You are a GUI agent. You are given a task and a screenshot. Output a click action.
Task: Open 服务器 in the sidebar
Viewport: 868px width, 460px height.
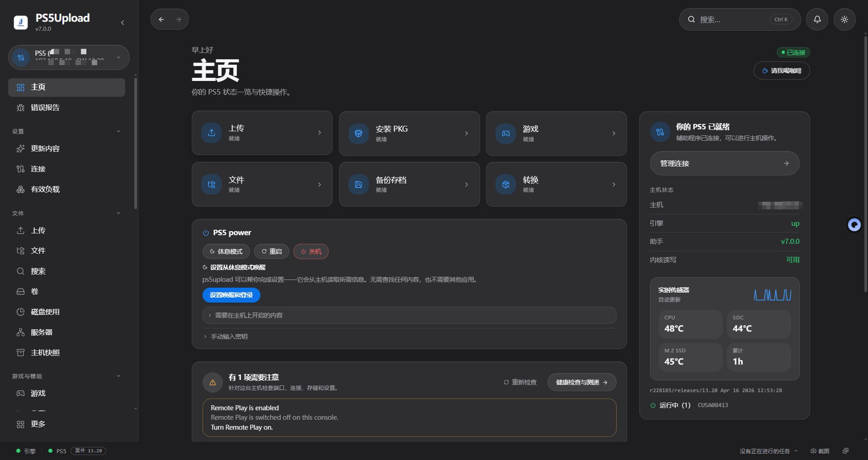click(66, 332)
